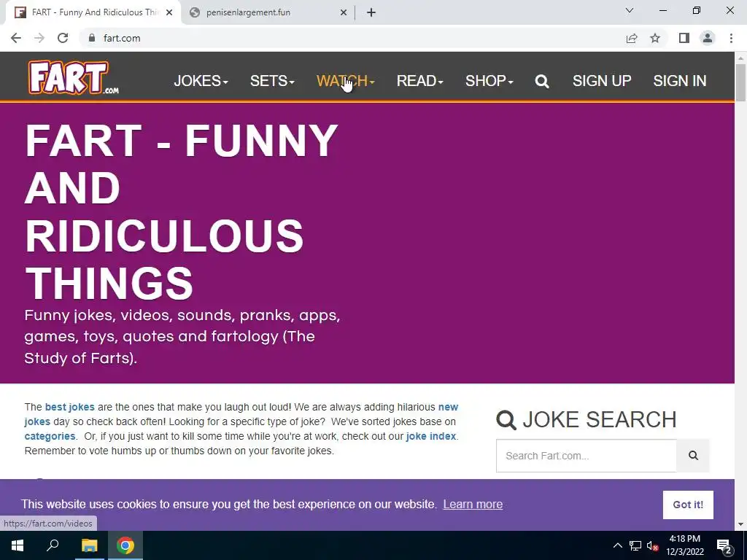Expand the JOKES dropdown menu

pos(201,81)
